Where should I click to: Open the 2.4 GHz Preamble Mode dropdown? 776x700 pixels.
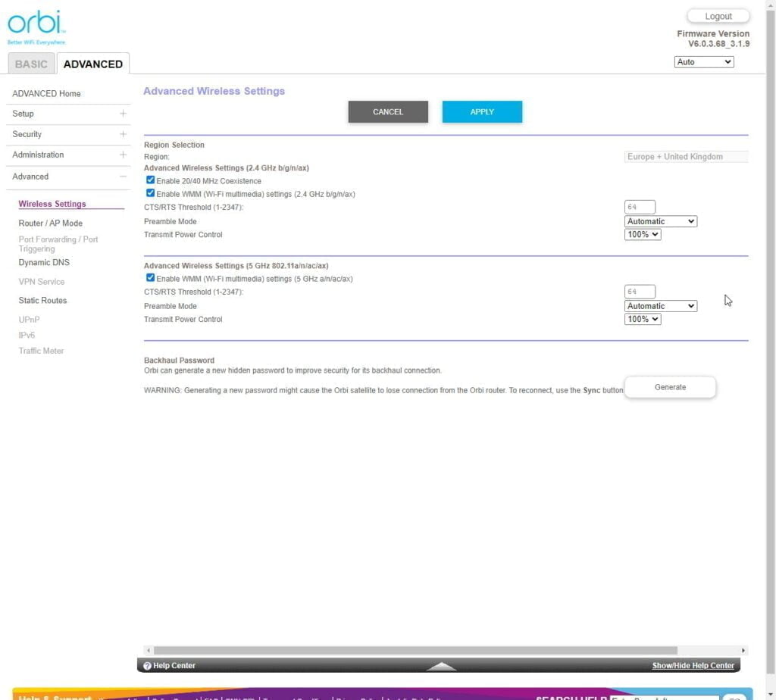[660, 222]
